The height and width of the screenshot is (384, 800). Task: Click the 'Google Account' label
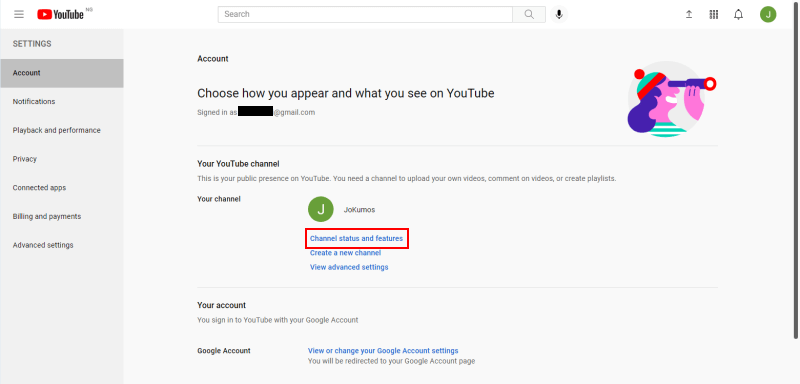point(224,351)
